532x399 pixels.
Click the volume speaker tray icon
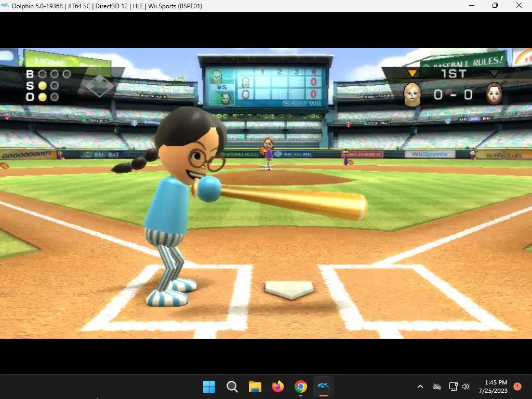click(x=465, y=387)
